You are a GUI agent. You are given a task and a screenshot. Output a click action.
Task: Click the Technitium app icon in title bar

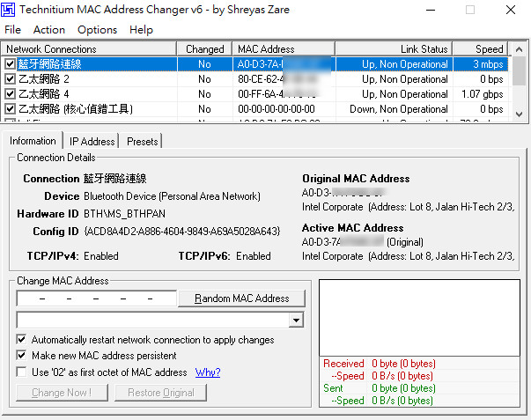(x=8, y=10)
